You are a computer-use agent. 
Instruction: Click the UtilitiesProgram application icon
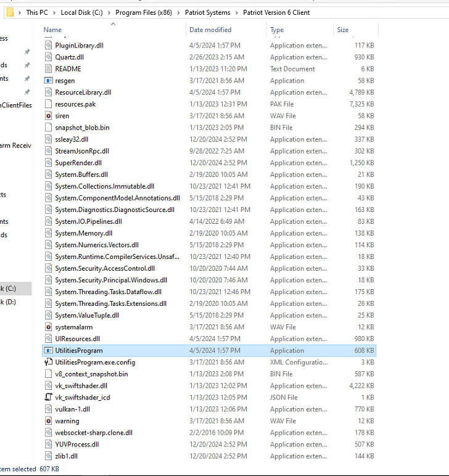pyautogui.click(x=49, y=350)
